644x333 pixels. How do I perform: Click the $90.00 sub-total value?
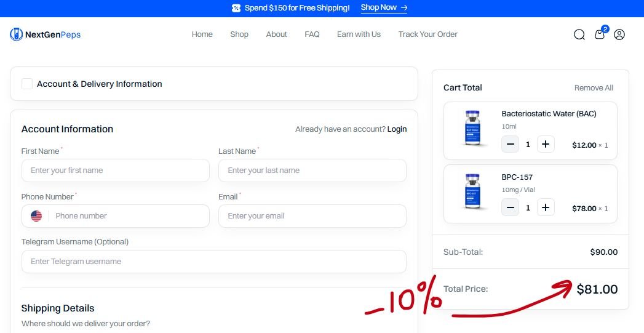(x=604, y=252)
